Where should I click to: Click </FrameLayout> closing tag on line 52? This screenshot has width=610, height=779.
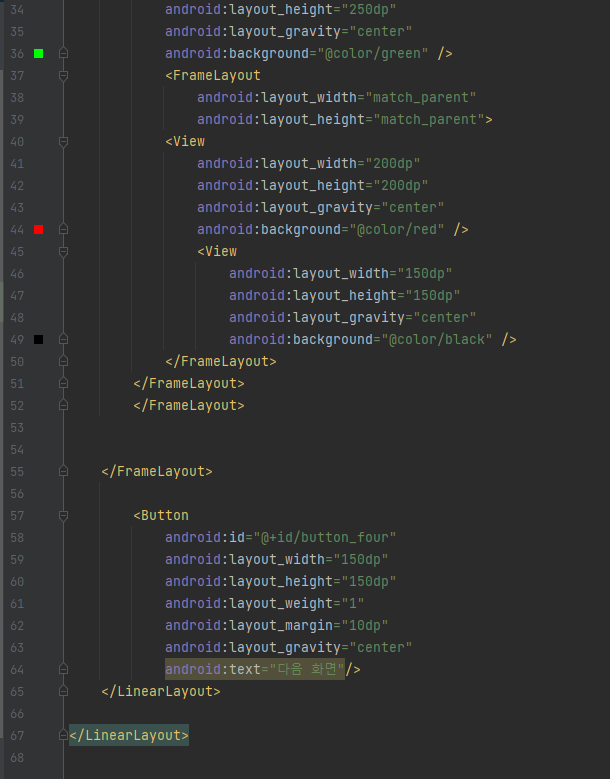(189, 405)
